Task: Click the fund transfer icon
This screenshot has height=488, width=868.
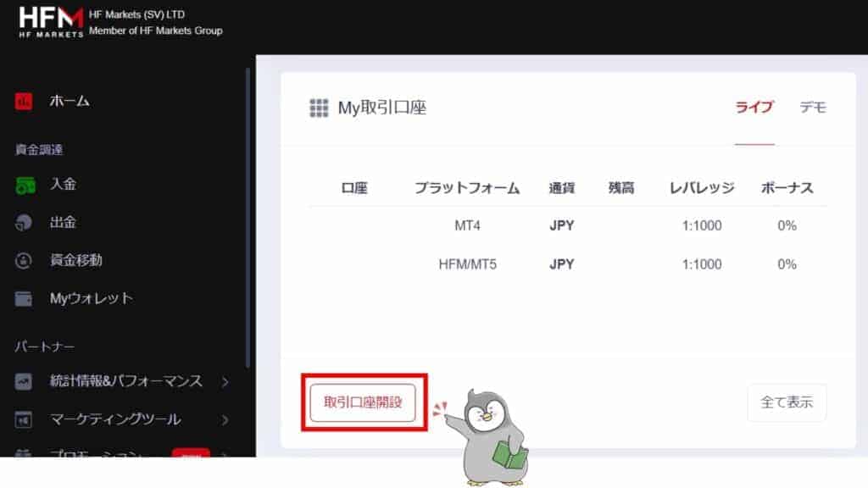Action: pos(23,261)
